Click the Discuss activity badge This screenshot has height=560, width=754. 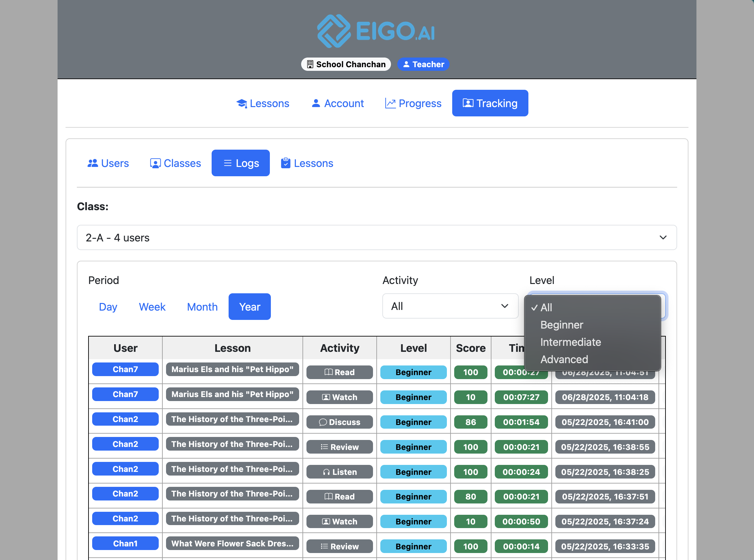point(339,422)
